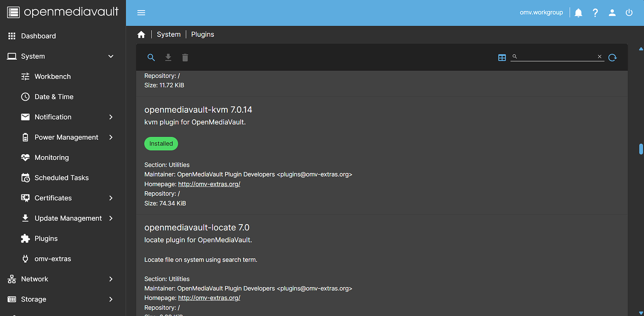Open the help icon in the header

pos(595,12)
